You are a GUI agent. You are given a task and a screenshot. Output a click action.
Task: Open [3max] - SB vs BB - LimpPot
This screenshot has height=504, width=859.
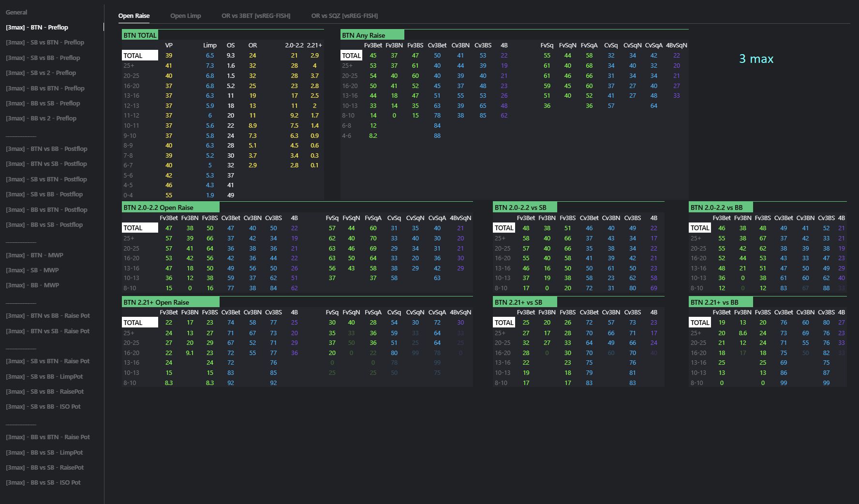(x=44, y=377)
